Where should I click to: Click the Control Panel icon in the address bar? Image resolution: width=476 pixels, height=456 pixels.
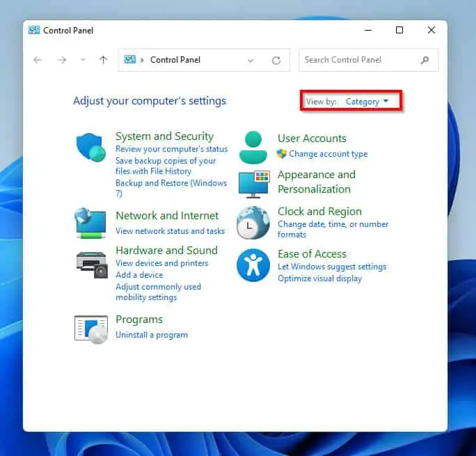click(x=130, y=59)
